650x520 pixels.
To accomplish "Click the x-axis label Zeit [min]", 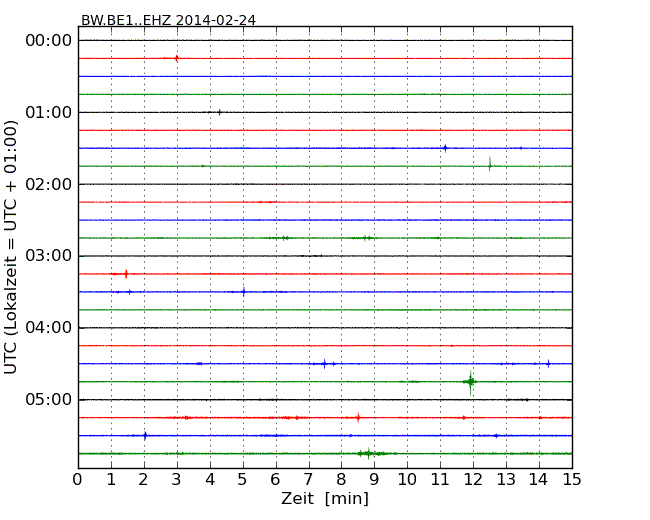I will click(325, 498).
